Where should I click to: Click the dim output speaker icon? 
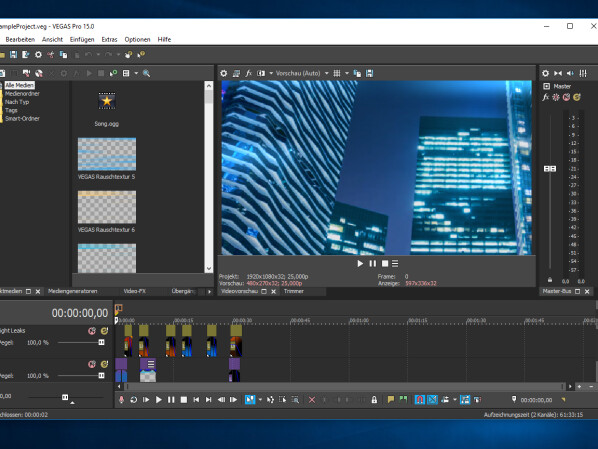point(571,73)
